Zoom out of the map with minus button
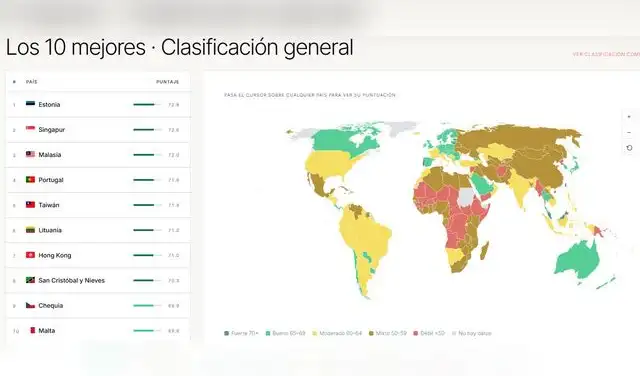Viewport: 640px width, 376px height. coord(629,132)
